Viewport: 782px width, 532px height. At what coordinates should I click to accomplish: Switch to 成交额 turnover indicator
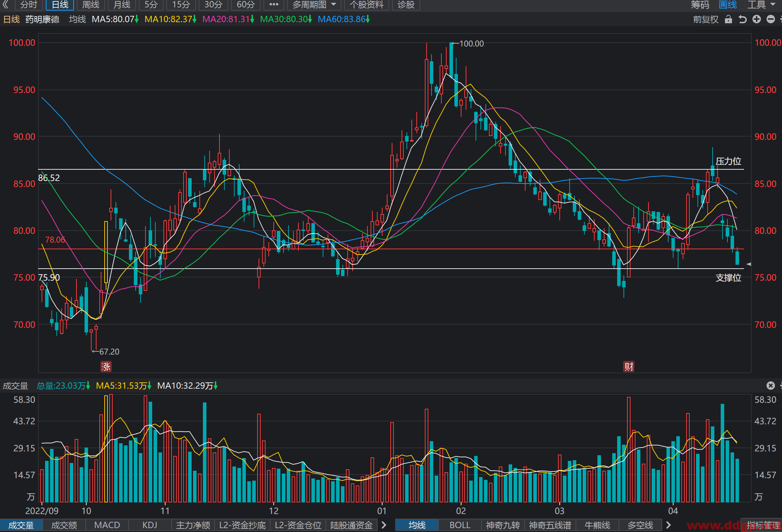point(64,525)
